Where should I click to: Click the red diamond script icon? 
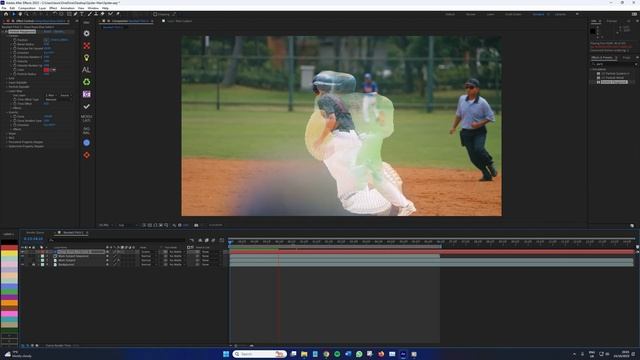pos(87,155)
